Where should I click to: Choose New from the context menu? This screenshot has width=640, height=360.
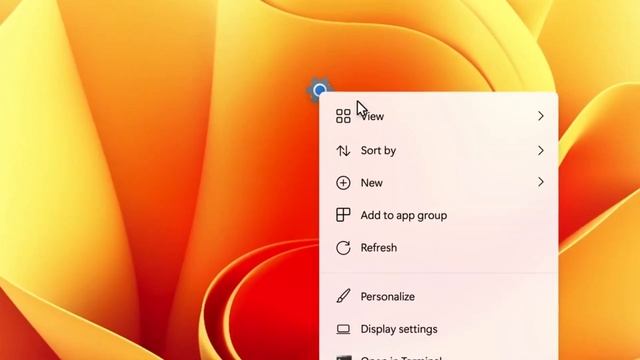coord(439,182)
